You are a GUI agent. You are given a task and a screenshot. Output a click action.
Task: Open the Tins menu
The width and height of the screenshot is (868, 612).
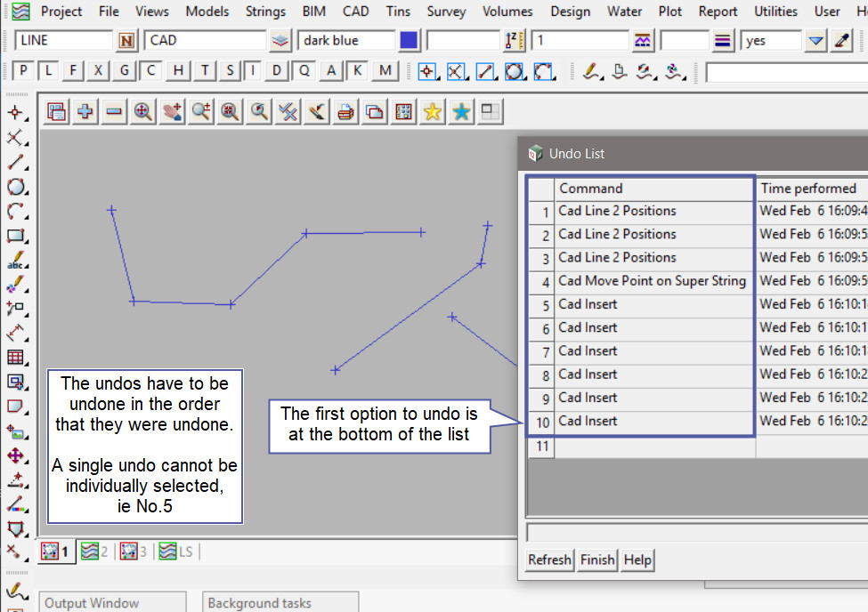[398, 12]
